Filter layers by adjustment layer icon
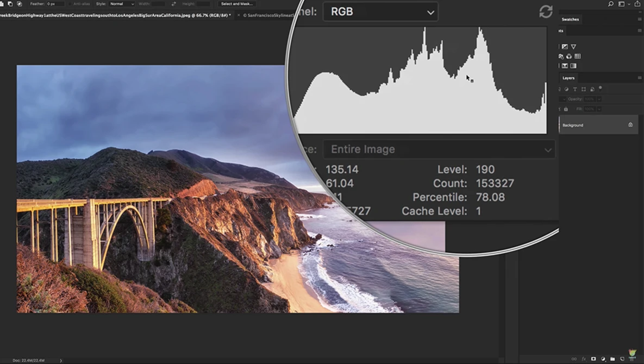The image size is (644, 364). (566, 89)
